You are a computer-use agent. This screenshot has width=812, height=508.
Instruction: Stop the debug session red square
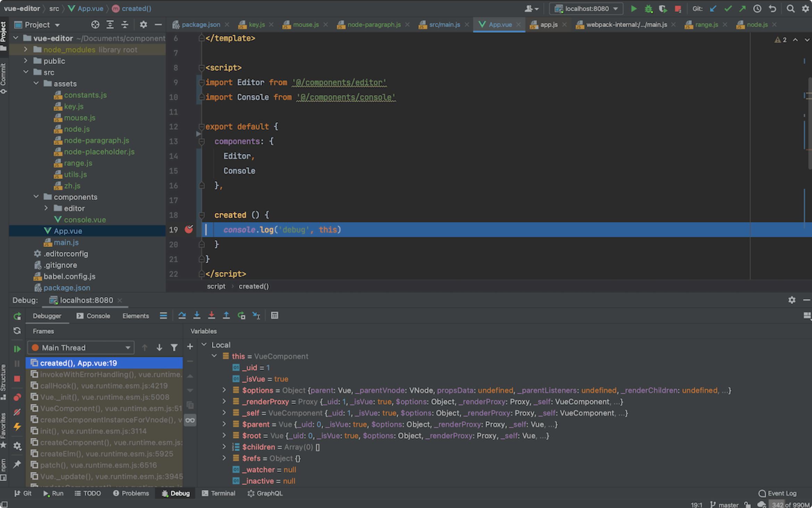coord(17,379)
